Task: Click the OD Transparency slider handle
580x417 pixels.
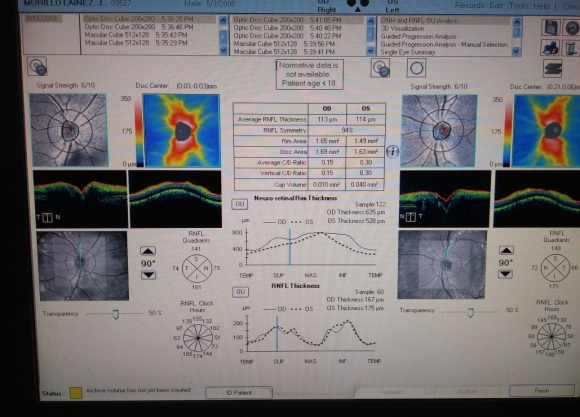Action: [x=115, y=315]
